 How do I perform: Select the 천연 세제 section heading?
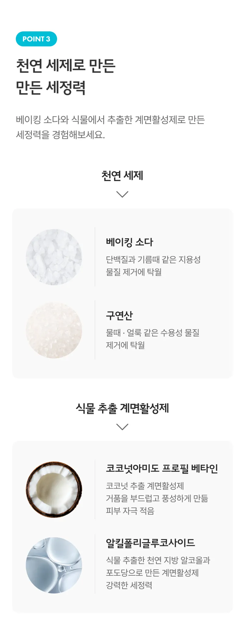pos(122,176)
